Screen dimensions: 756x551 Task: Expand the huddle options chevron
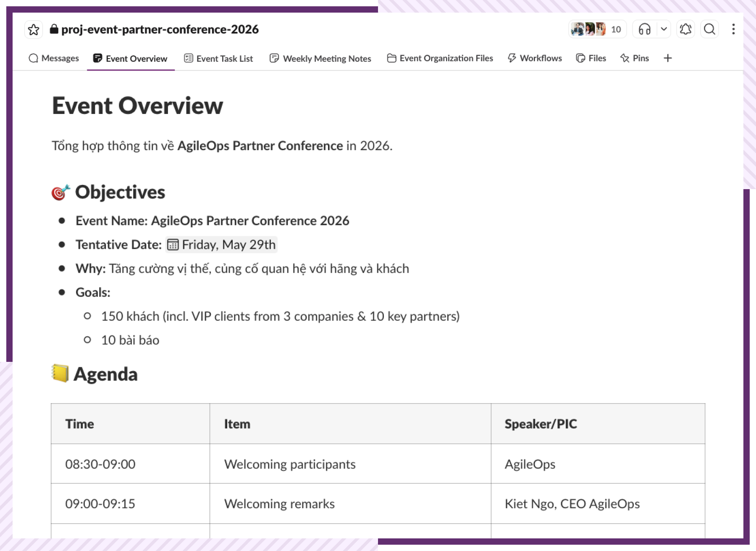coord(664,29)
